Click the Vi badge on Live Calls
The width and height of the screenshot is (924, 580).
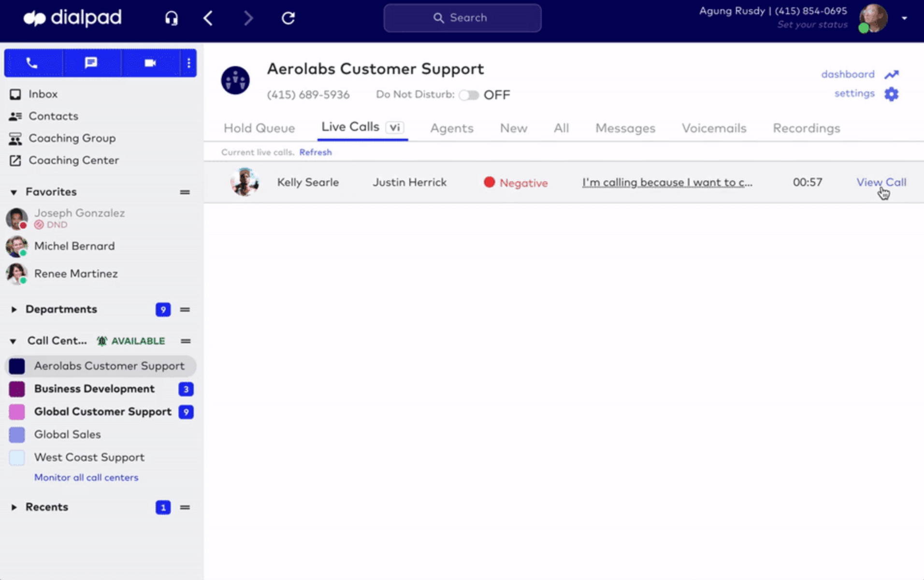click(x=395, y=127)
